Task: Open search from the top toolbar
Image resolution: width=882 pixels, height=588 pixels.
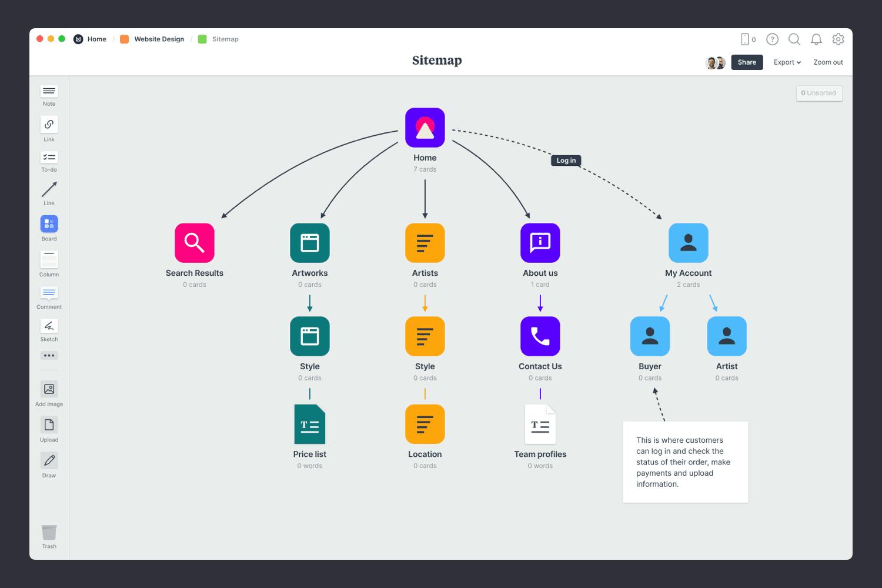Action: [x=794, y=39]
